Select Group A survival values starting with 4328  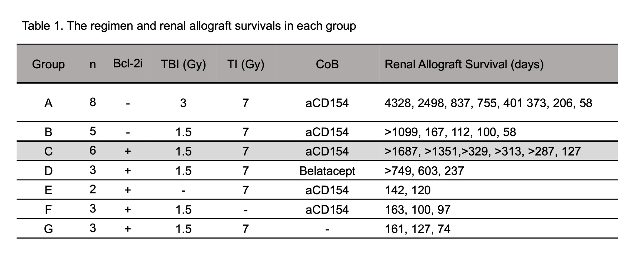[x=488, y=103]
